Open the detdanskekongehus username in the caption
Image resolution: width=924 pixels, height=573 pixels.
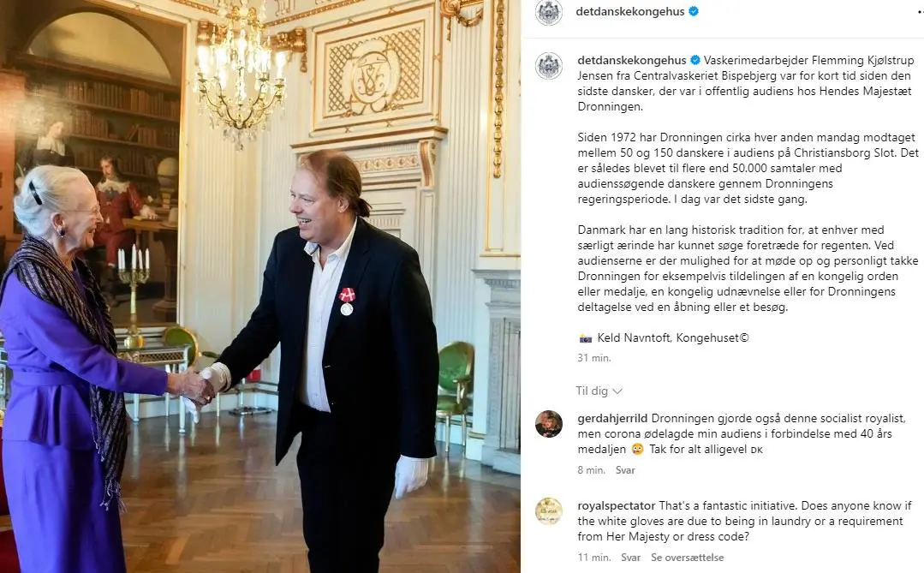(x=632, y=60)
